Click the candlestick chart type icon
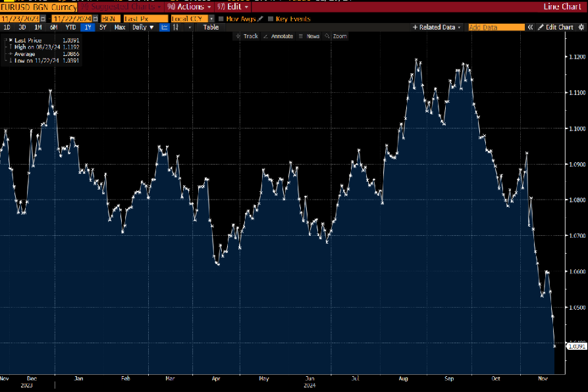The height and width of the screenshot is (392, 588). (x=176, y=28)
